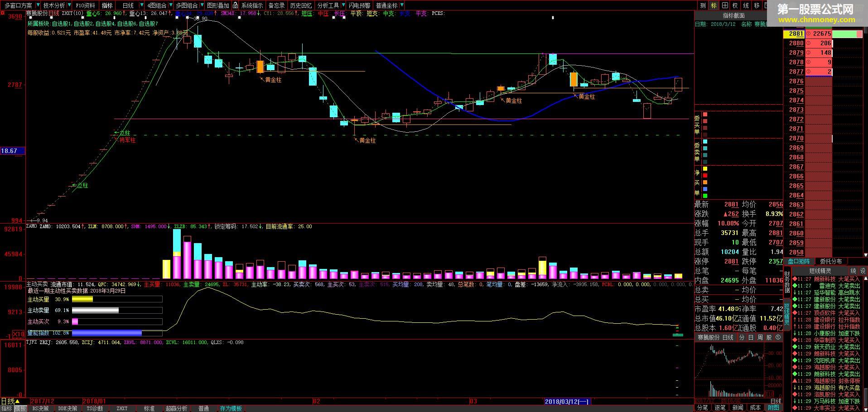This screenshot has width=868, height=412.
Task: Click the lock icon after 图形叠加
Action: [x=236, y=5]
